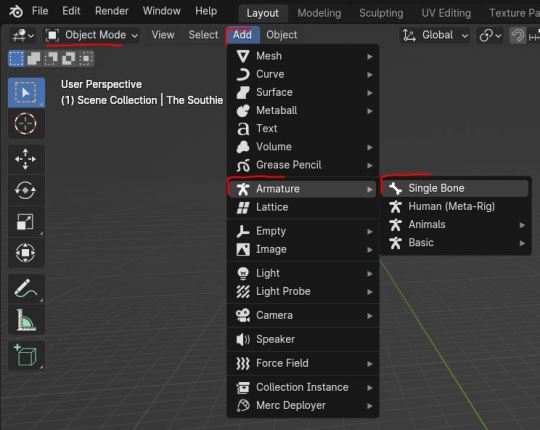Expand the Collection Instance submenu
Screen dimensions: 540x430
pos(304,387)
